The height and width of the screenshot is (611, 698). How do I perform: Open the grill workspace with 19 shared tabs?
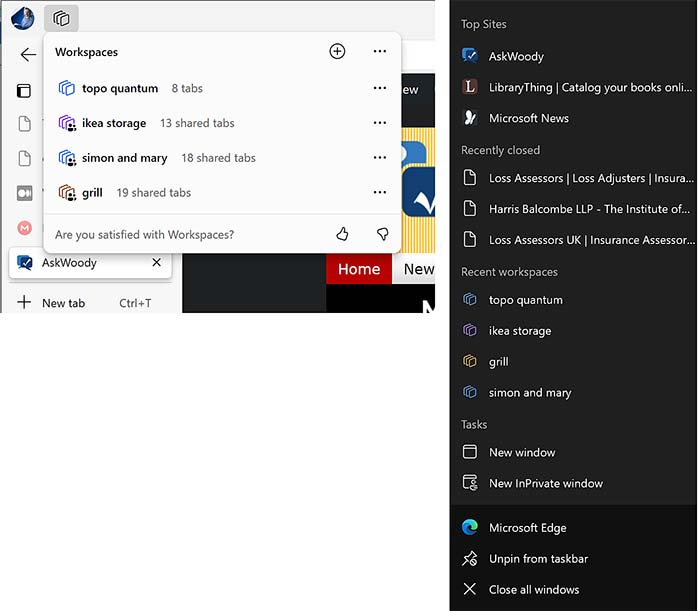point(223,192)
